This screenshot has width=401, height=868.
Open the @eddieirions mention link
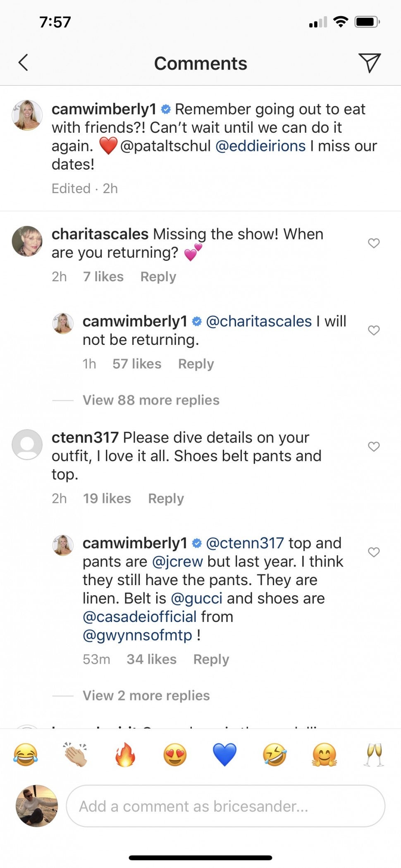point(260,146)
